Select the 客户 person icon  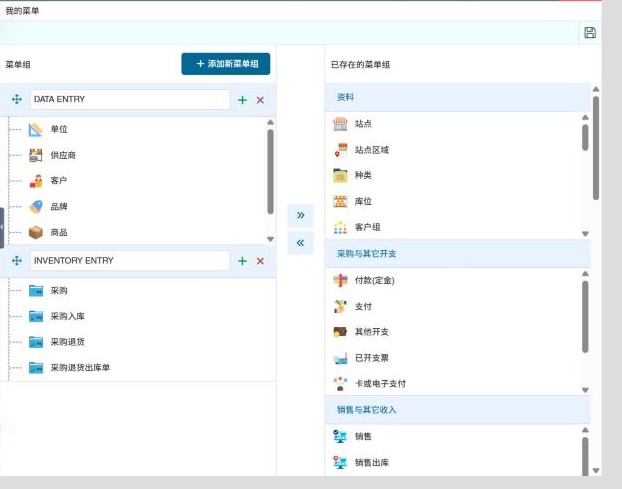click(36, 181)
